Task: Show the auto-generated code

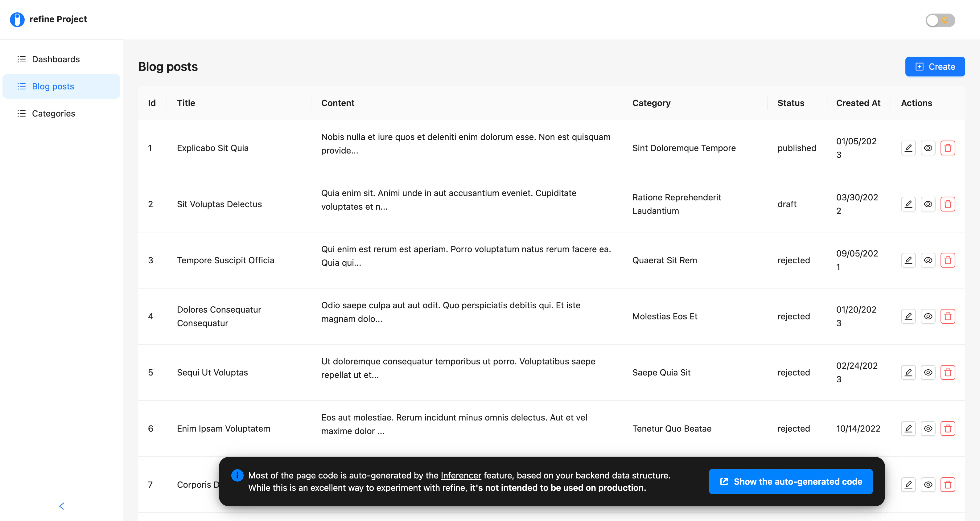Action: (791, 482)
